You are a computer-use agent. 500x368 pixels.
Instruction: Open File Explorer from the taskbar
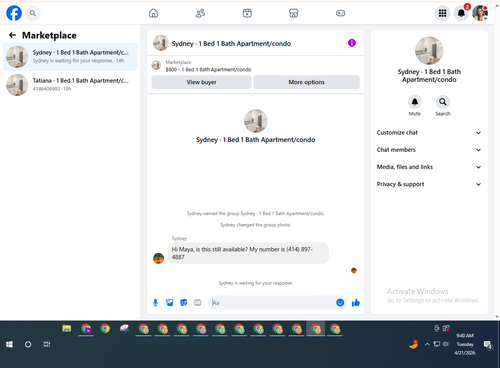67,329
